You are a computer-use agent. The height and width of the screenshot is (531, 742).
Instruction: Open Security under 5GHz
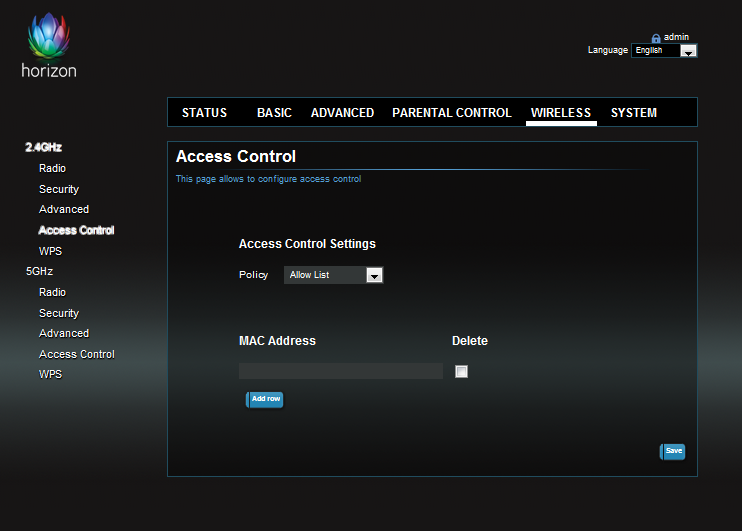click(59, 313)
